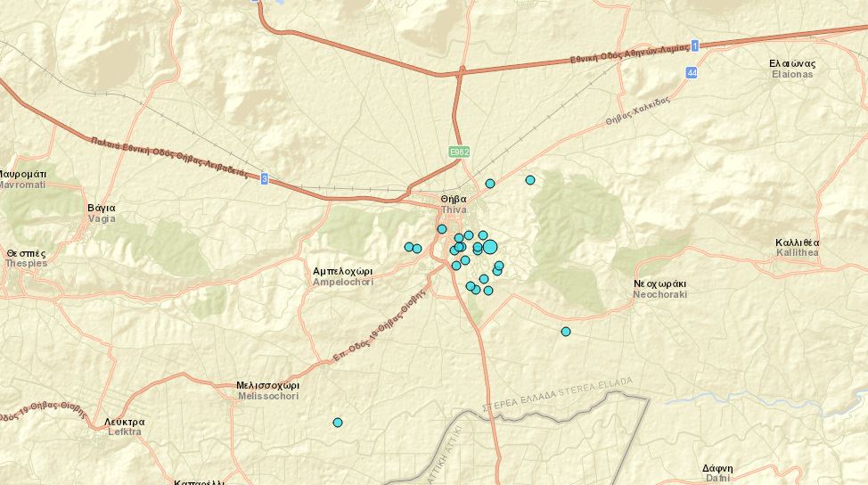Click the Lefktra village label
The width and height of the screenshot is (868, 485).
pyautogui.click(x=123, y=426)
